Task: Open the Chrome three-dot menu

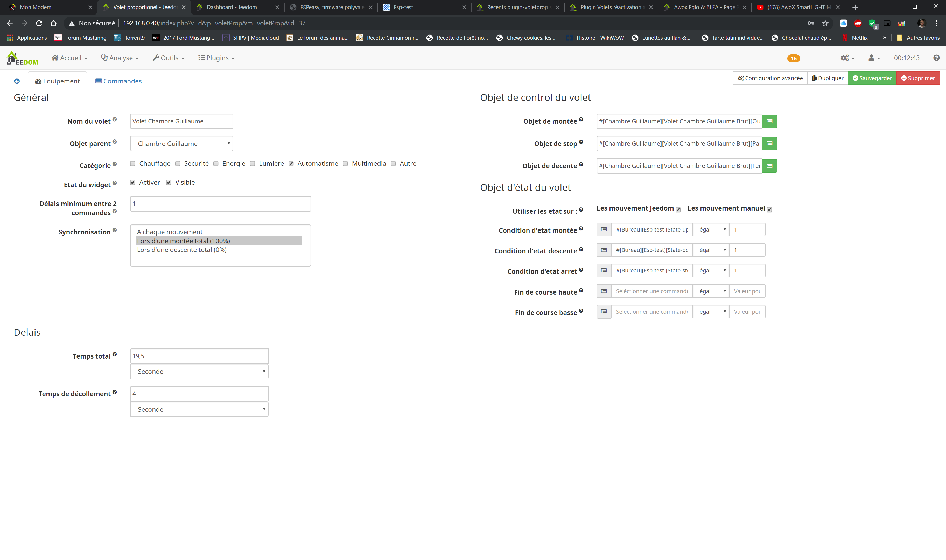Action: pyautogui.click(x=936, y=23)
